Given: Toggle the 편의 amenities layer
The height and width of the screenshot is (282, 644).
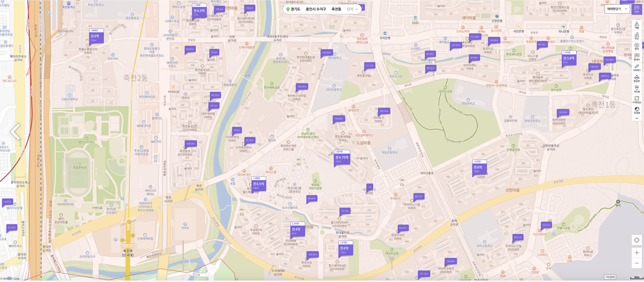Looking at the screenshot, I should coord(636,46).
